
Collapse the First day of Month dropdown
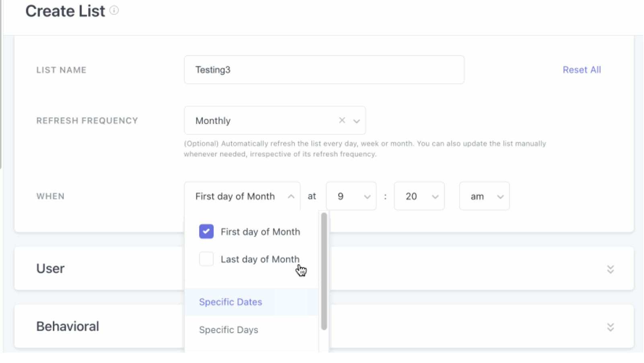pos(291,196)
